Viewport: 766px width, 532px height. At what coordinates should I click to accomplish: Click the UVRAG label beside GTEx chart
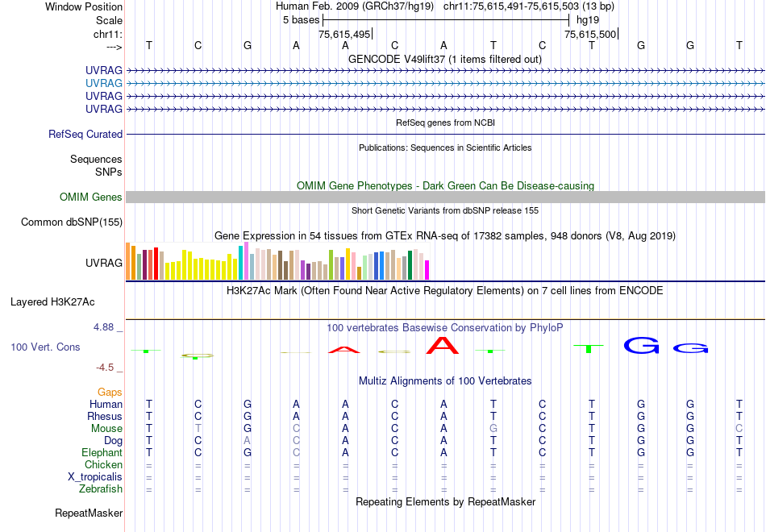click(x=103, y=263)
